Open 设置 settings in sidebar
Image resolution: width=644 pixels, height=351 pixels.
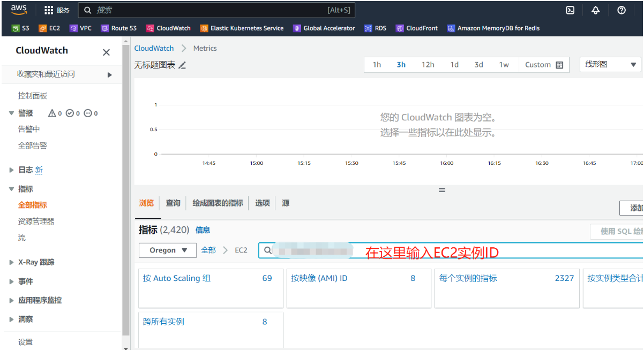point(25,342)
